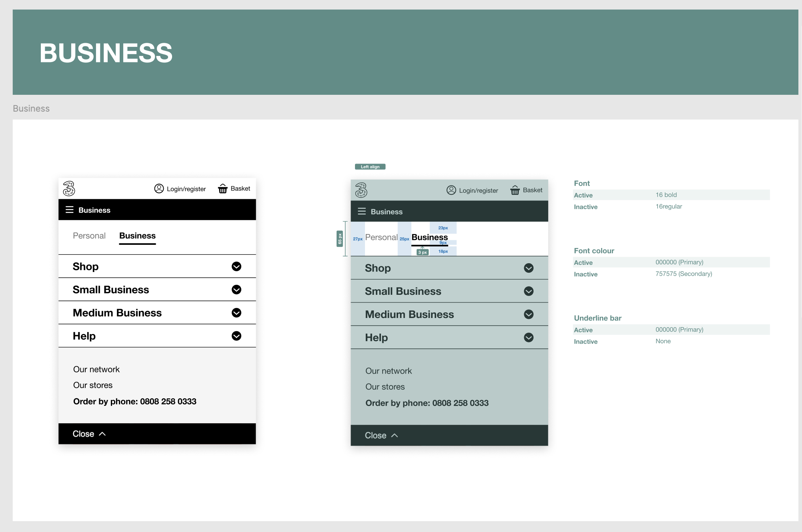Select the Business tab in left mockup

[x=137, y=236]
